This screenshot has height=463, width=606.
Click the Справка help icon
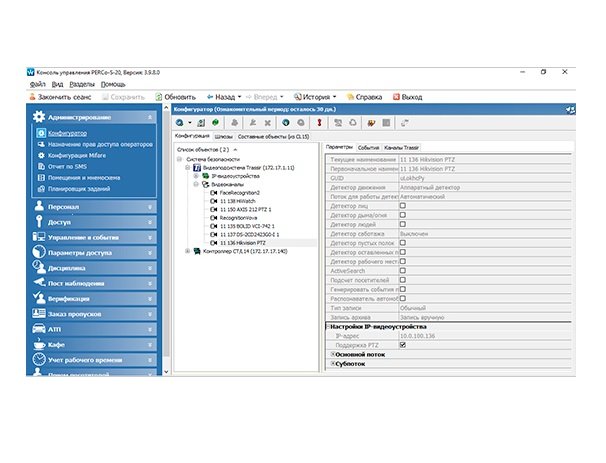click(349, 97)
